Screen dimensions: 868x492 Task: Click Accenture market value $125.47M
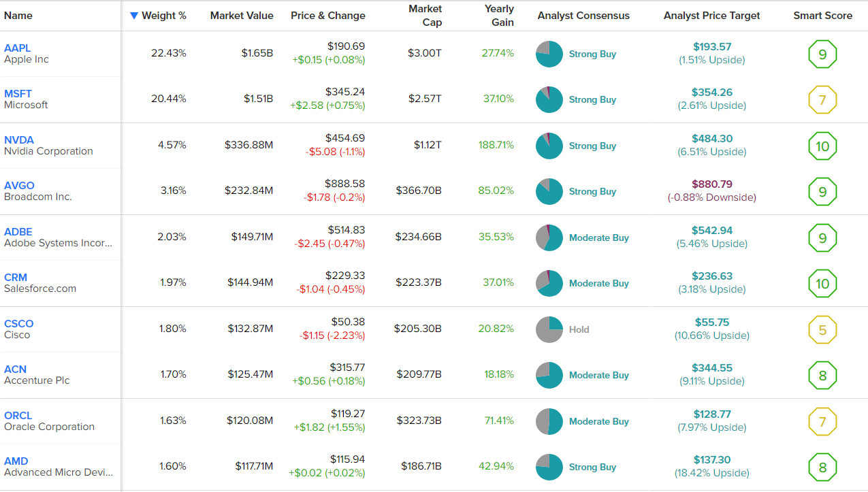click(x=251, y=374)
